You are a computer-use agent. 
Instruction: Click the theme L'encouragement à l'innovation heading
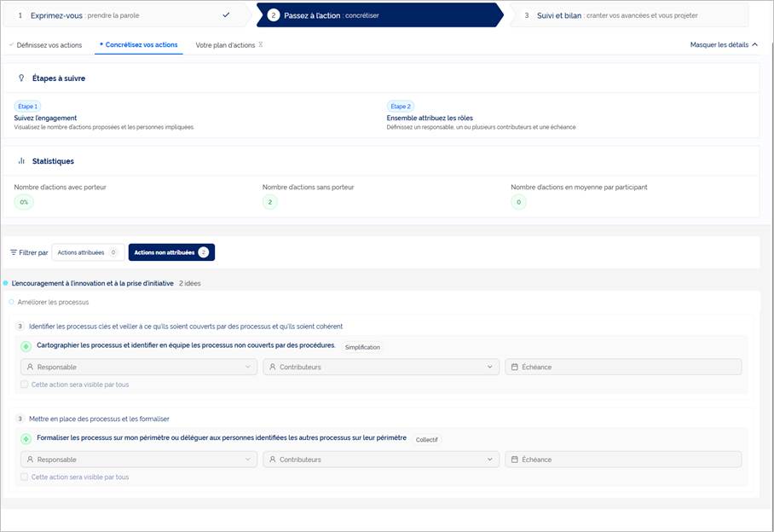coord(92,283)
